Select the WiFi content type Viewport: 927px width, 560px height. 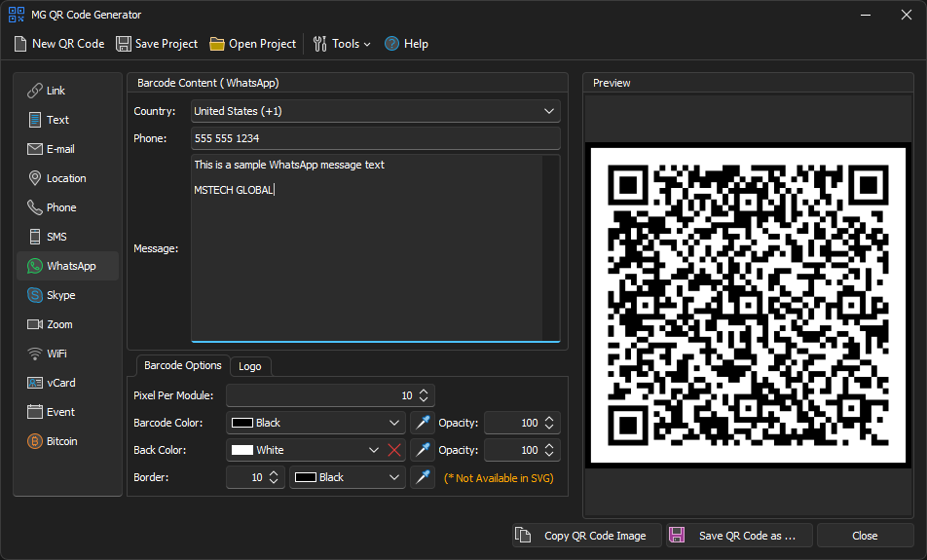tap(67, 354)
